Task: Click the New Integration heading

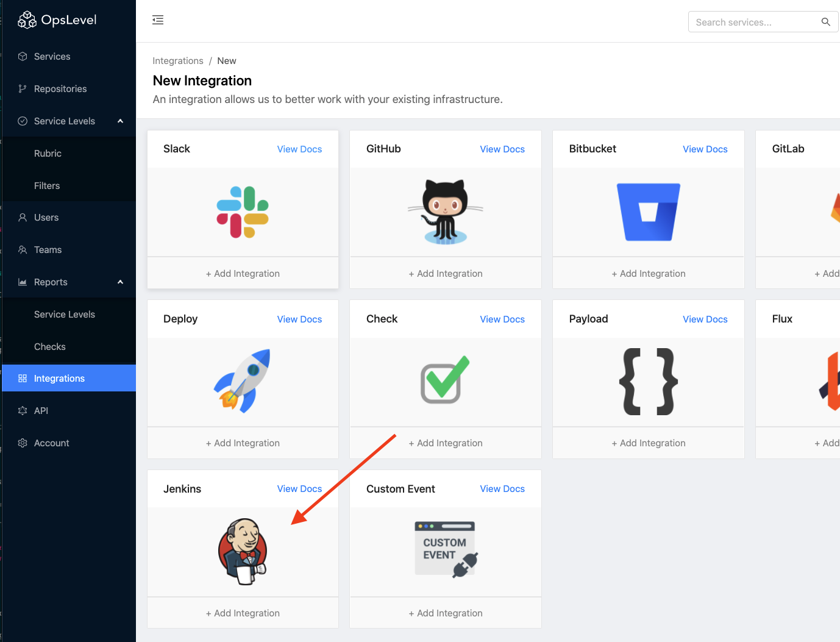Action: [x=202, y=80]
